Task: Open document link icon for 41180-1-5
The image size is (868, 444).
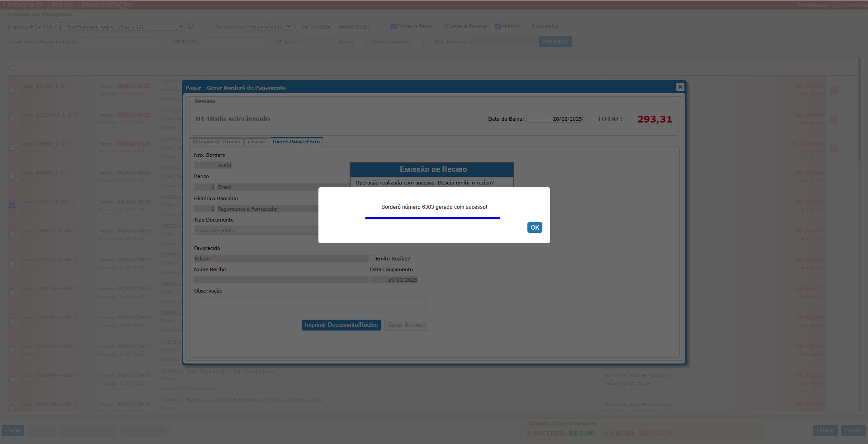Action: point(69,86)
